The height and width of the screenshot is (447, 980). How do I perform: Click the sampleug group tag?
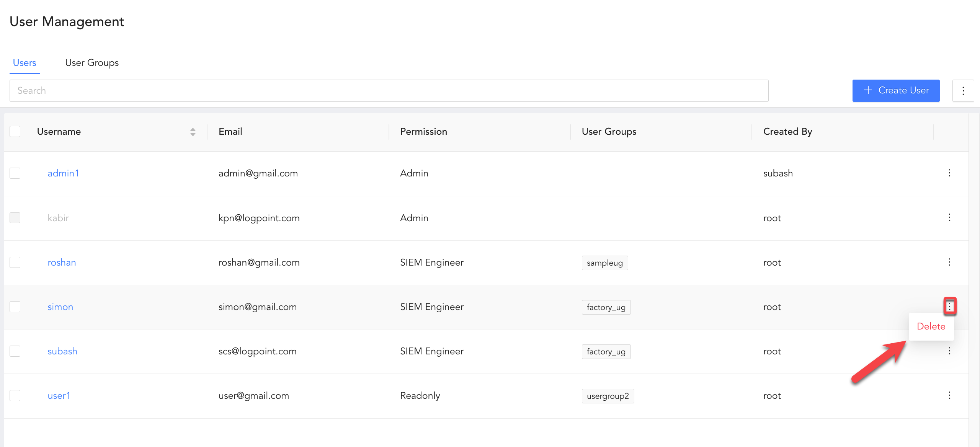pos(604,263)
